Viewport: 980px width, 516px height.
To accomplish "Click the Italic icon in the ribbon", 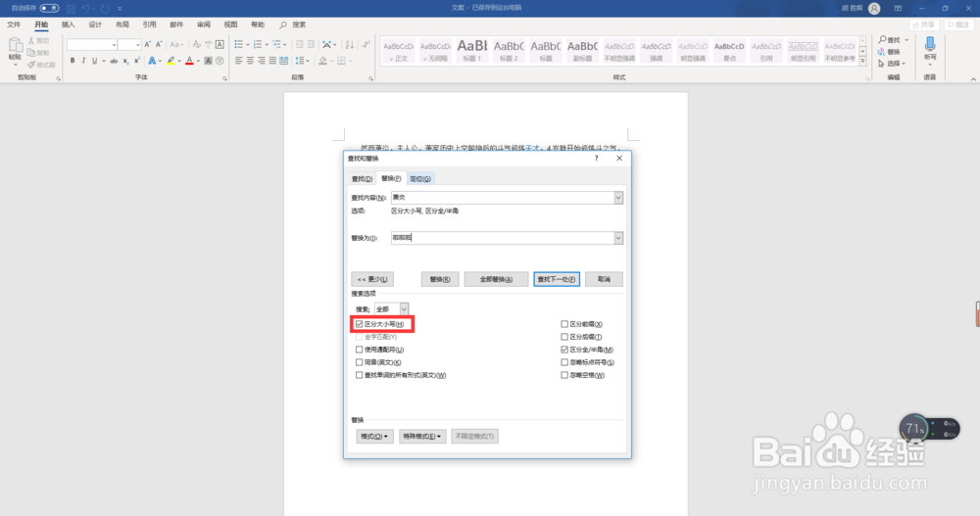I will click(x=83, y=61).
